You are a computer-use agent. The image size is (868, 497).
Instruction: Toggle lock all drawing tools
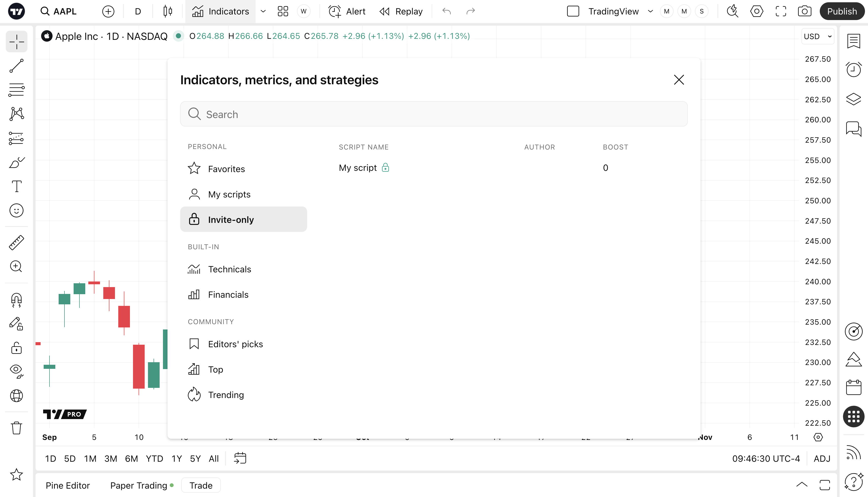coord(16,348)
